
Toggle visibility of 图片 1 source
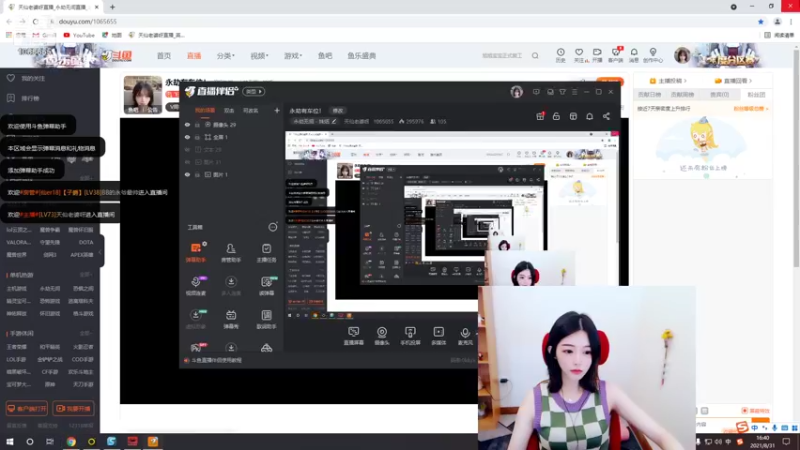click(x=187, y=174)
